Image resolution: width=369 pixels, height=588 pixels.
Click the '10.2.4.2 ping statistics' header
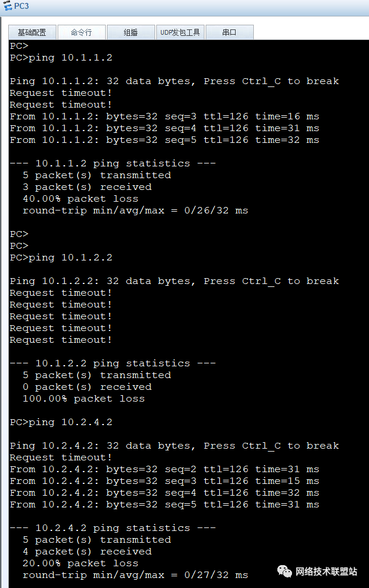[113, 528]
